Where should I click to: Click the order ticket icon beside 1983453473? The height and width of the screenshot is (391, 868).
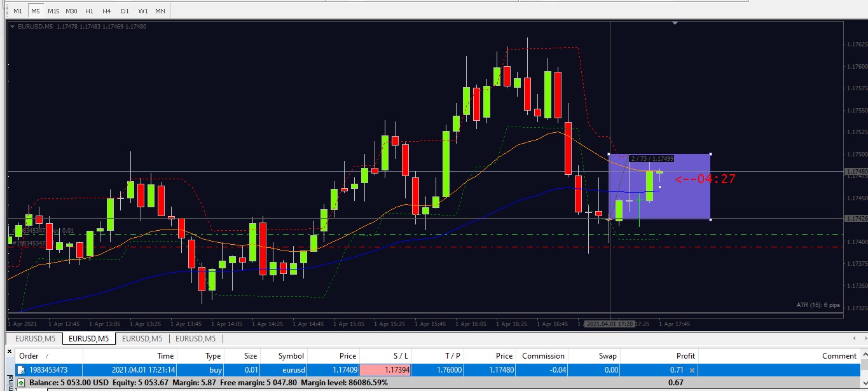[22, 369]
